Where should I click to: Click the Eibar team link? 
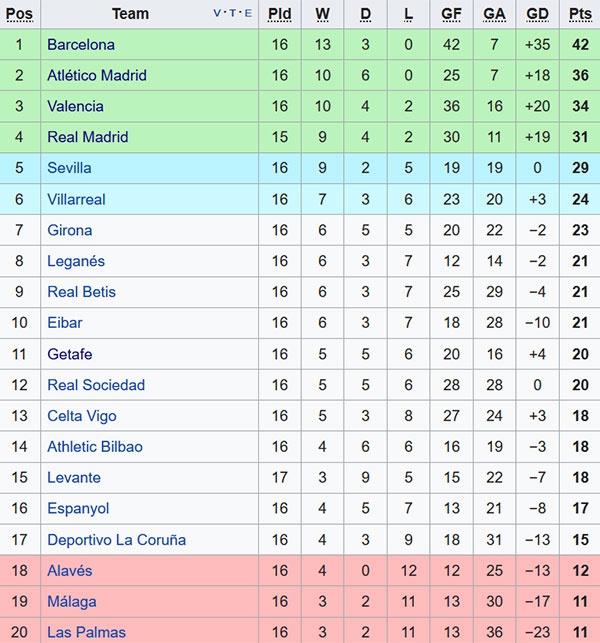coord(65,324)
